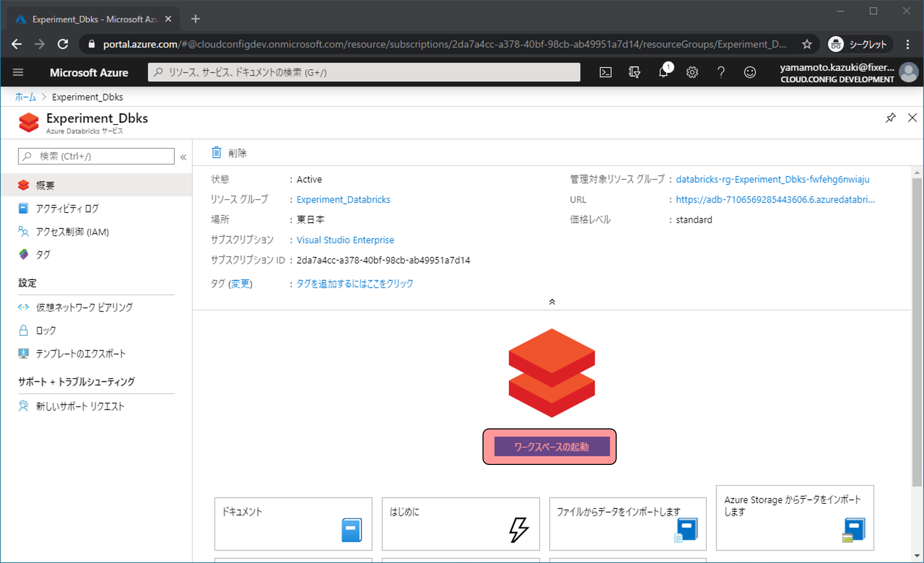This screenshot has height=563, width=924.
Task: Click the help question mark icon
Action: pyautogui.click(x=721, y=73)
